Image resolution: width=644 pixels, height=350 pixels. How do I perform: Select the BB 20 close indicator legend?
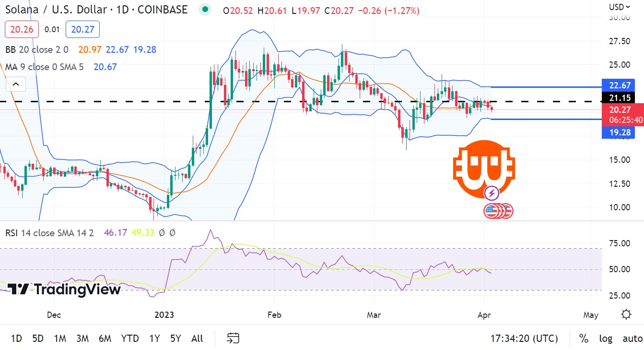36,49
